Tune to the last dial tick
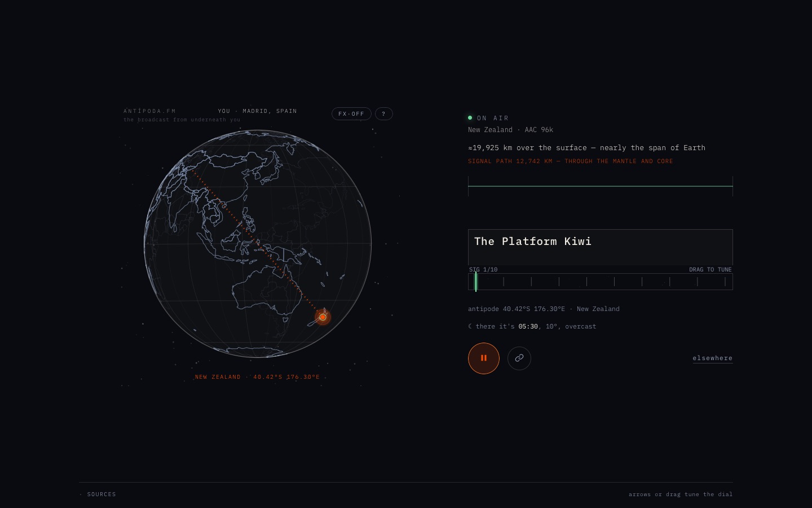 [725, 282]
